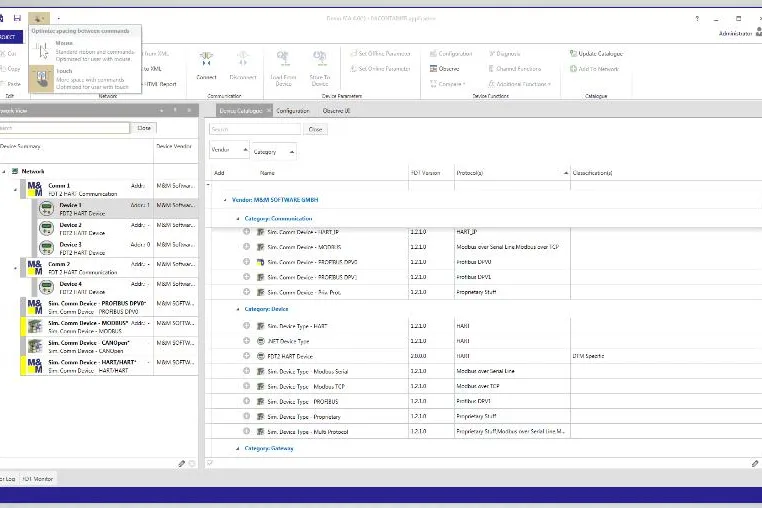Add Sim. Device Type - Multi Protocol plus icon
Image resolution: width=762 pixels, height=508 pixels.
tap(246, 431)
